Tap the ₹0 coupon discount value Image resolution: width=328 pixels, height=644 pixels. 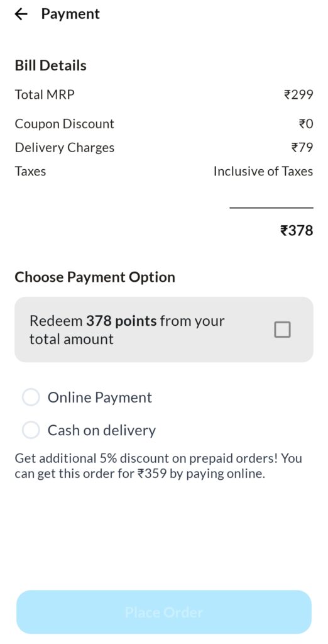pos(306,124)
